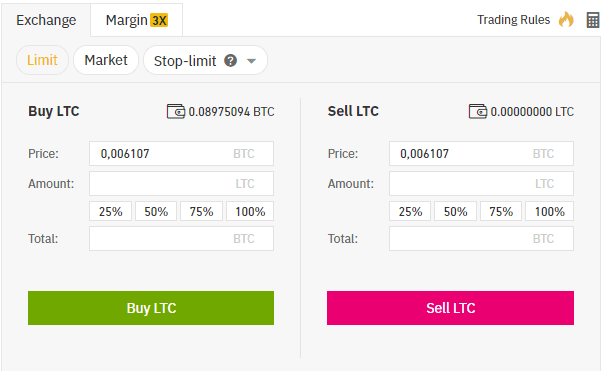
Task: Choose 50% in the buy panel
Action: click(x=156, y=212)
